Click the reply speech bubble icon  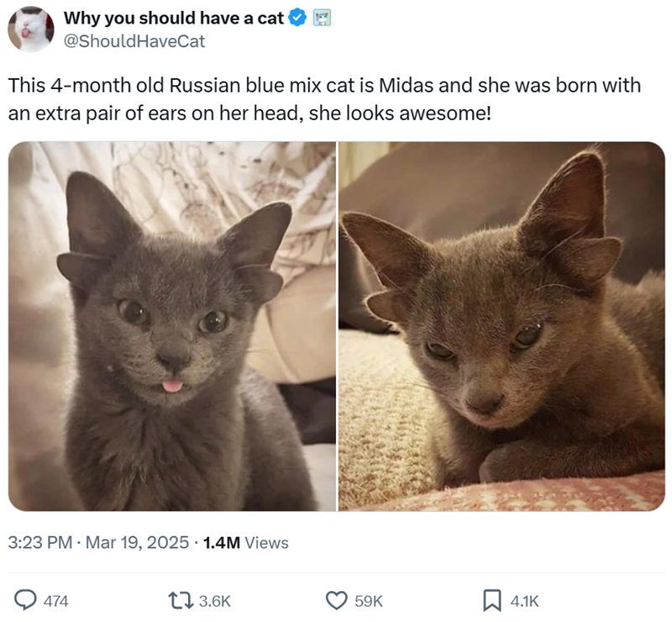coord(27,600)
